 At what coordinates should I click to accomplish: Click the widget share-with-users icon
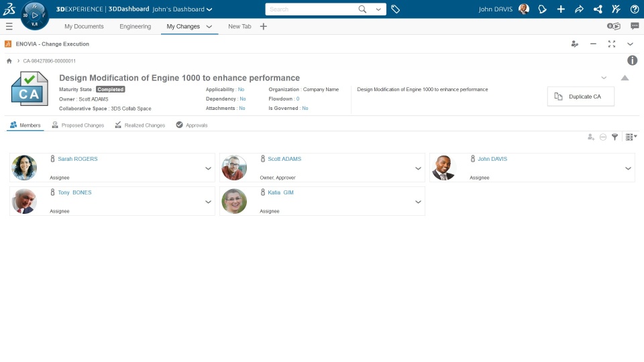[575, 44]
